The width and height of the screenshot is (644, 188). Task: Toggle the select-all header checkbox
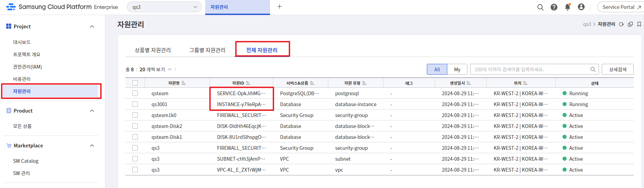coord(135,83)
